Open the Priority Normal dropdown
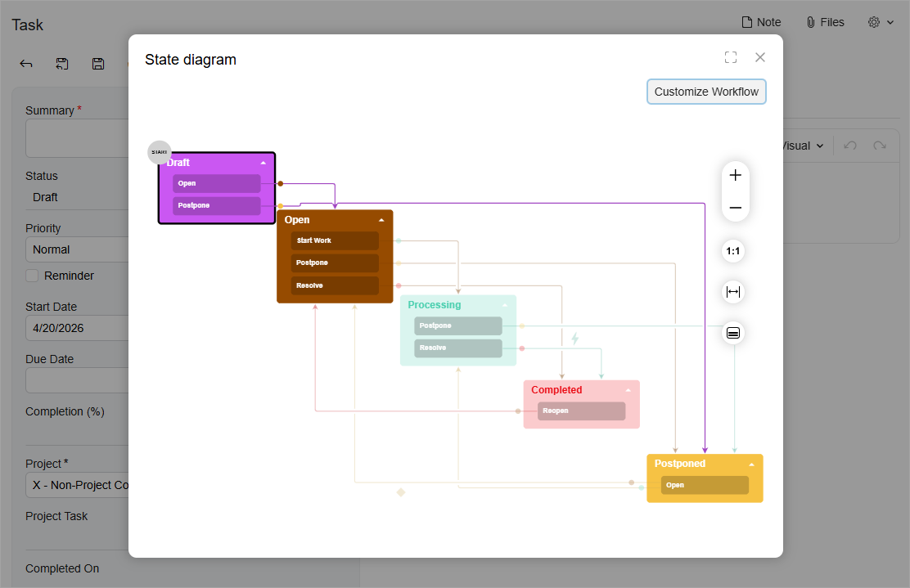This screenshot has width=910, height=588. 77,249
